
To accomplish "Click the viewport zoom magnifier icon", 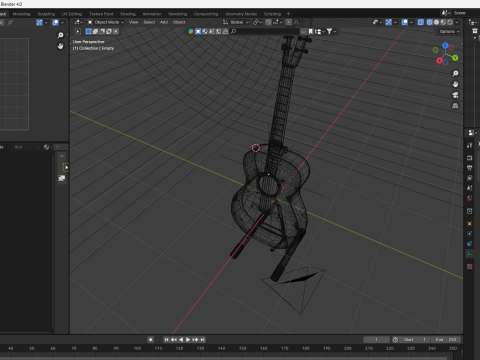I will tap(455, 73).
